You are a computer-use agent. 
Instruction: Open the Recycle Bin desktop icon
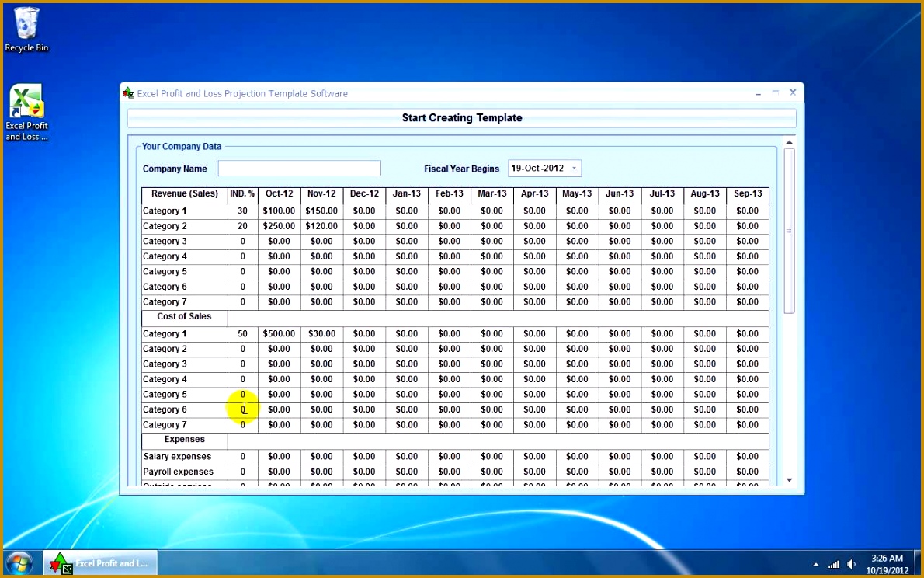pyautogui.click(x=26, y=30)
